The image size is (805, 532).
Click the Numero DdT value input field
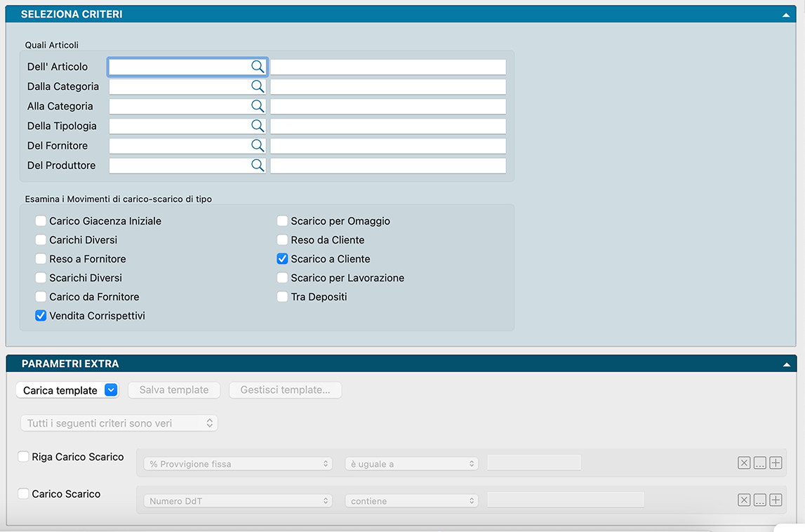point(565,500)
